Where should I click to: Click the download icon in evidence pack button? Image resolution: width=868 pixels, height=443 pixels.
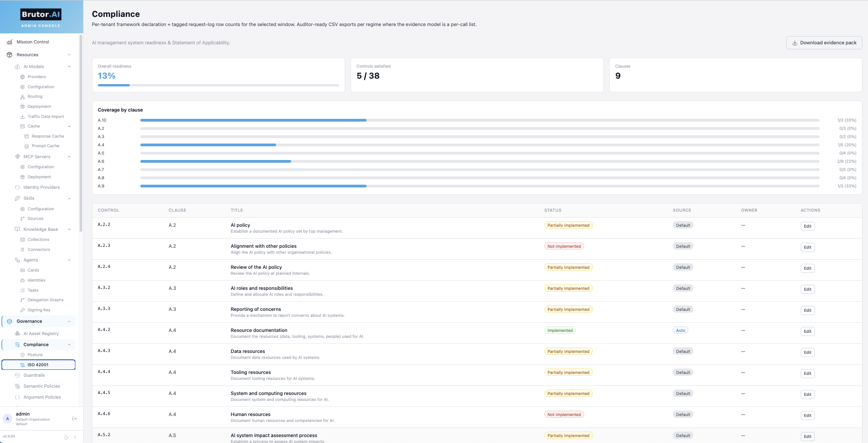tap(794, 43)
